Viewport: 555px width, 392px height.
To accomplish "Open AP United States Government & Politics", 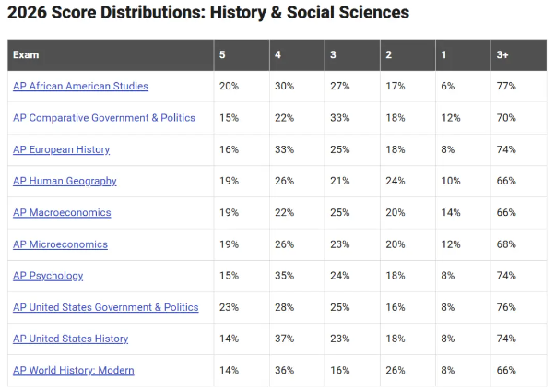I will tap(105, 307).
